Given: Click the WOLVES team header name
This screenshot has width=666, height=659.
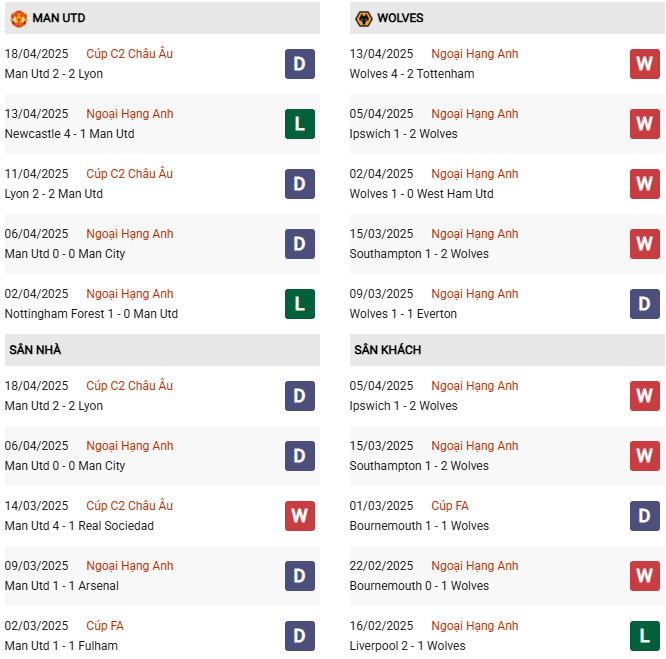Looking at the screenshot, I should click(x=400, y=18).
